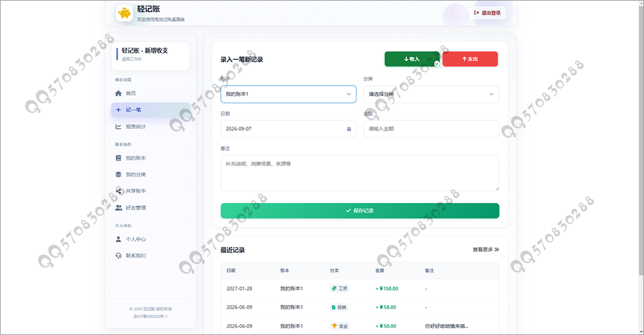Click the book icon beside 我的账本
The image size is (644, 335).
[x=118, y=158]
